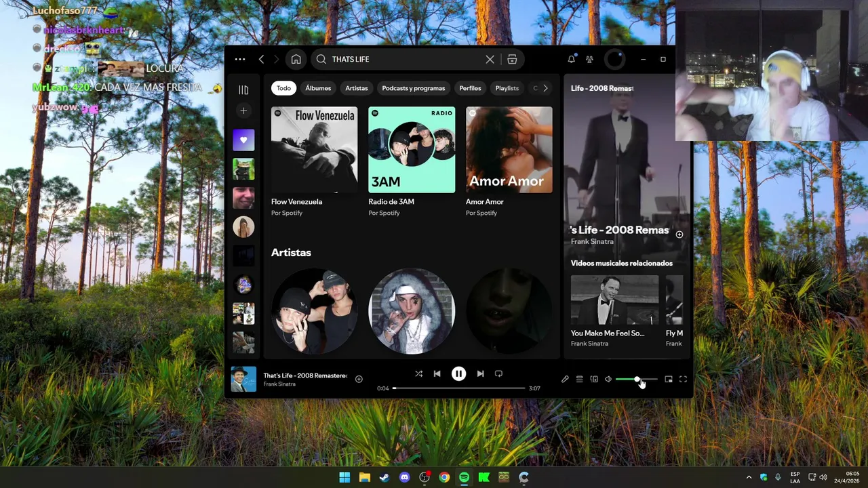Pause the current song
Screen dimensions: 868x488
[x=458, y=373]
